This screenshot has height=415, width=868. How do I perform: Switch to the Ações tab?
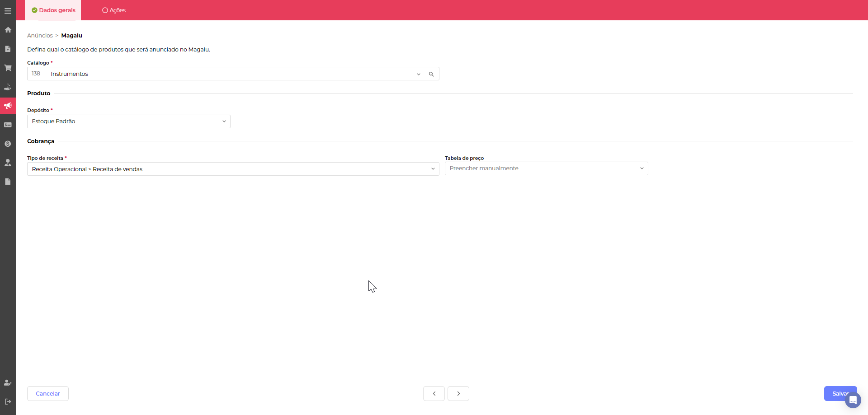coord(114,10)
